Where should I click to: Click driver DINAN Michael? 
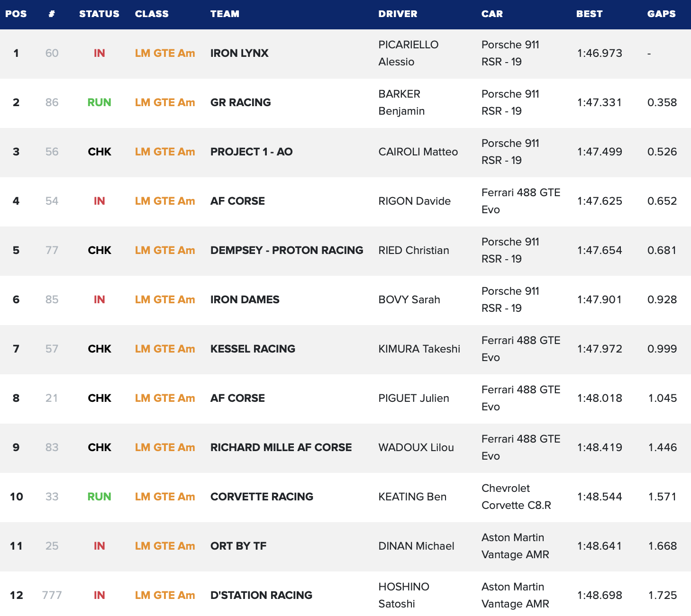(416, 546)
